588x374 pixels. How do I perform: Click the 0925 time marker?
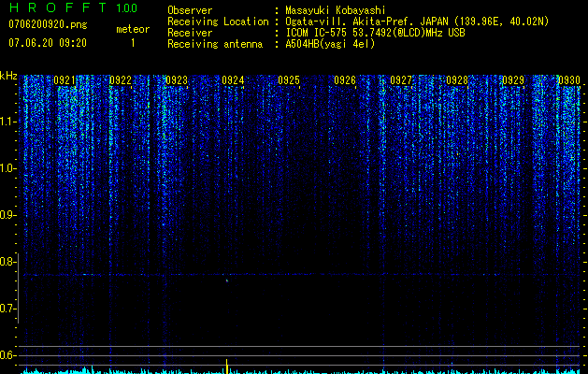tap(289, 80)
